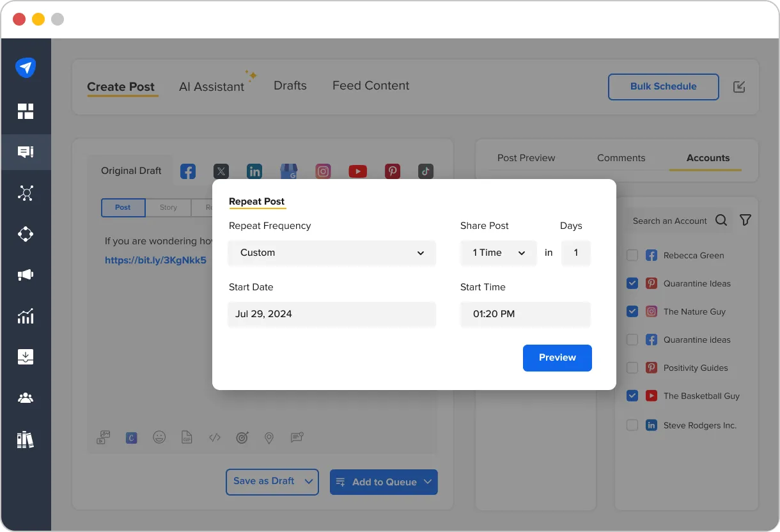Image resolution: width=780 pixels, height=532 pixels.
Task: Open the Repeat Frequency Custom dropdown
Action: click(x=332, y=253)
